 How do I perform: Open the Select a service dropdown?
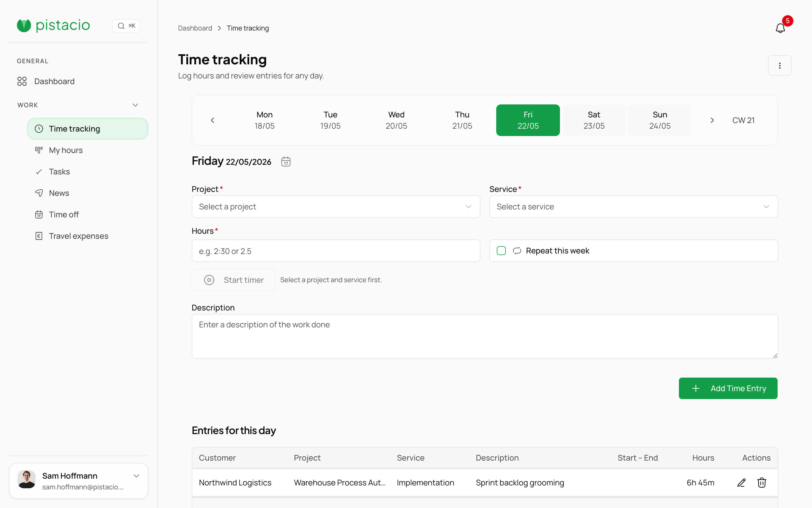(634, 207)
